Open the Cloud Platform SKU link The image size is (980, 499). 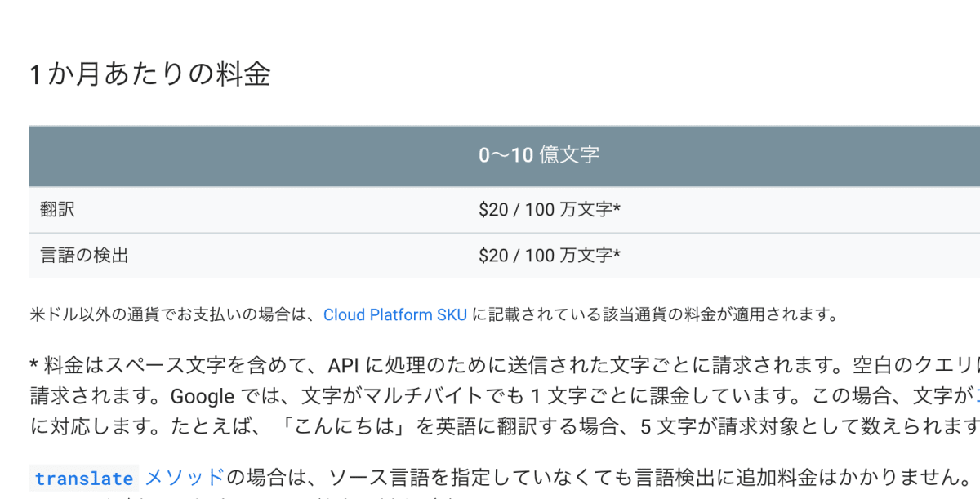click(x=395, y=314)
